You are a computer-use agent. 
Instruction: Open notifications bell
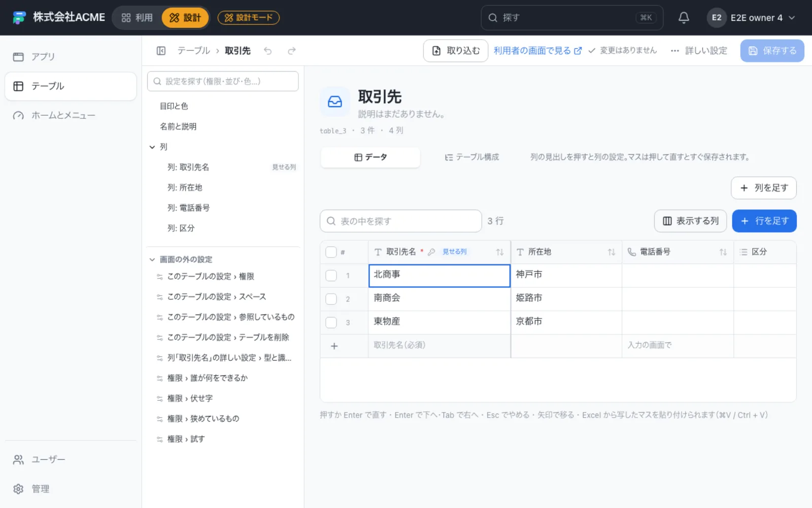click(x=684, y=18)
